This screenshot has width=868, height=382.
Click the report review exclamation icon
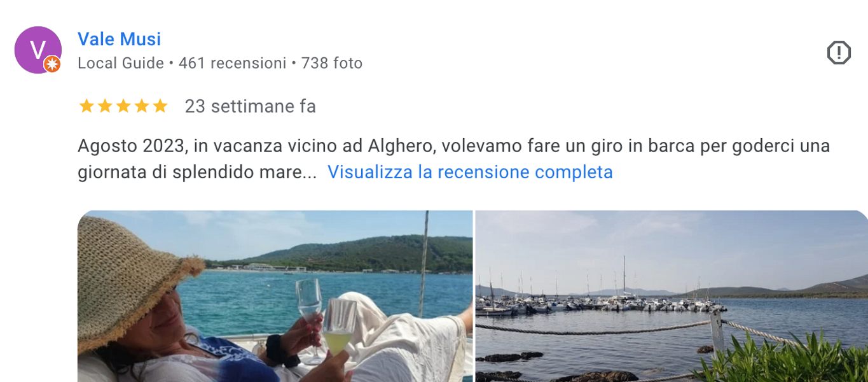[839, 53]
